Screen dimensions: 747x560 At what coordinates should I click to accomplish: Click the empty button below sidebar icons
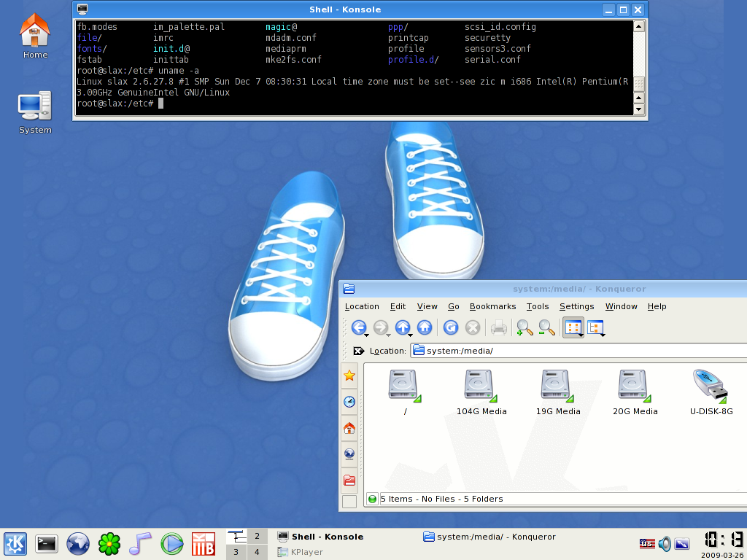tap(349, 501)
